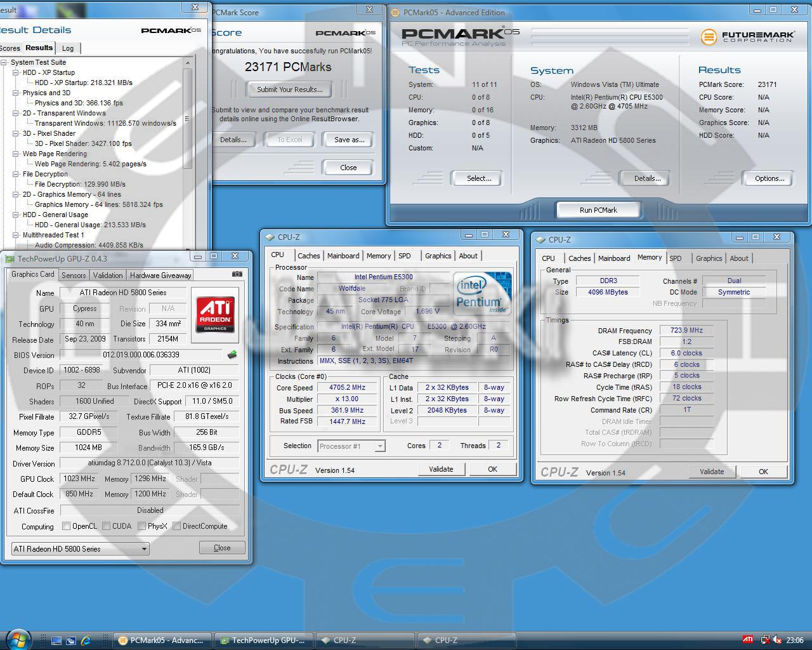Click the GPU-Z title bar icon
The width and height of the screenshot is (812, 650).
point(10,258)
